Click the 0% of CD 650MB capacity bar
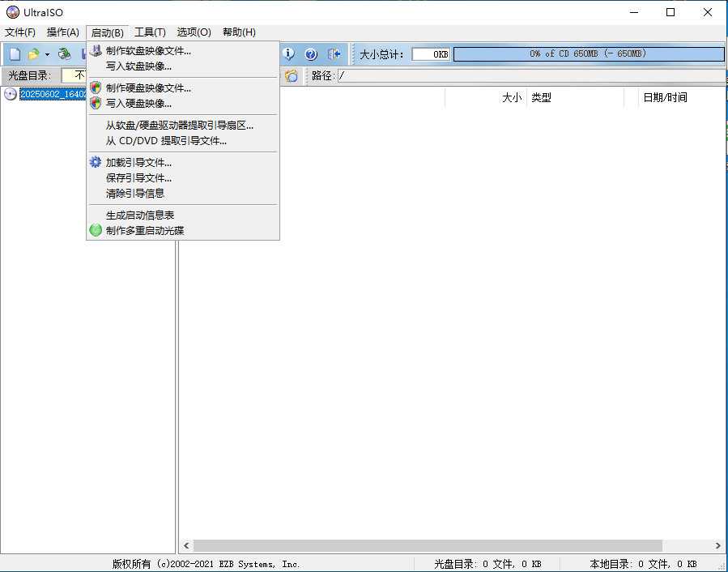Viewport: 728px width, 572px height. [x=589, y=54]
